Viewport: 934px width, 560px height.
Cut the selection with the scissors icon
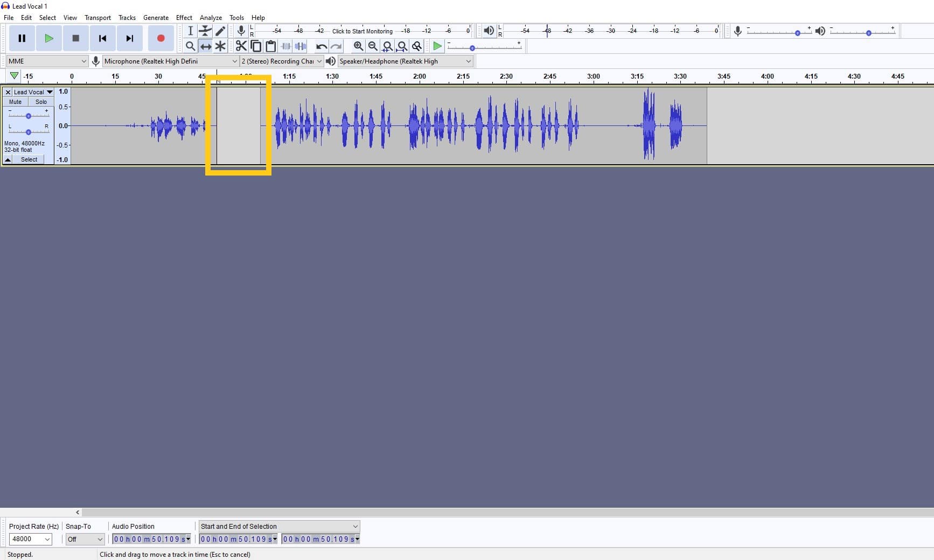(241, 46)
